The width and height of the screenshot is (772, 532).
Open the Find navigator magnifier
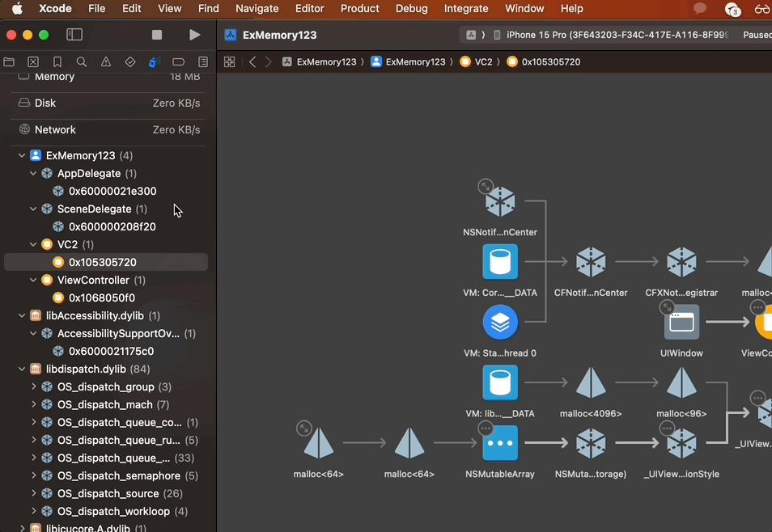pos(81,62)
